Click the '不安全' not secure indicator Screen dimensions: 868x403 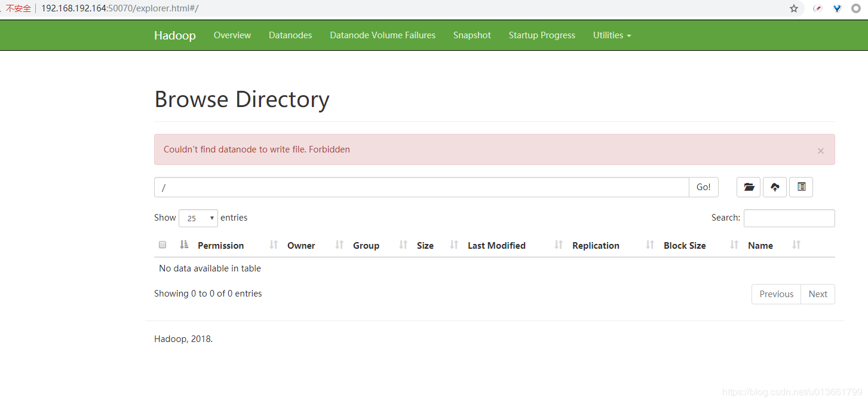18,8
